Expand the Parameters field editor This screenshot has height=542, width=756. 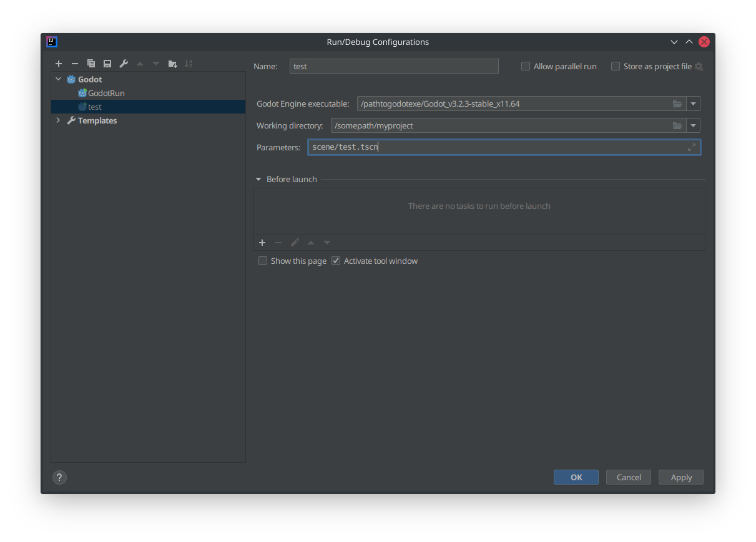tap(692, 147)
